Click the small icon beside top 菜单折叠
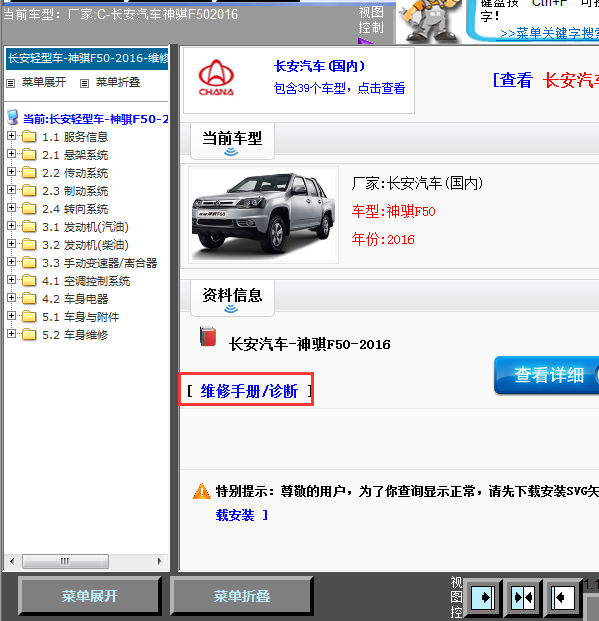The width and height of the screenshot is (599, 621). [x=84, y=83]
